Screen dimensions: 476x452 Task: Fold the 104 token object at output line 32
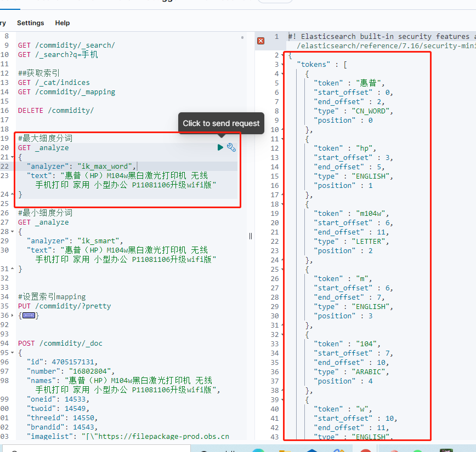[282, 335]
